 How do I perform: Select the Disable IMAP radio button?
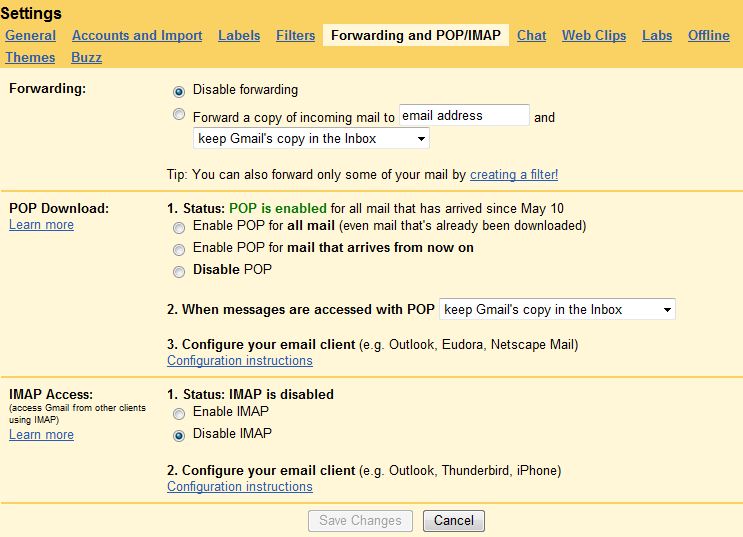(179, 436)
